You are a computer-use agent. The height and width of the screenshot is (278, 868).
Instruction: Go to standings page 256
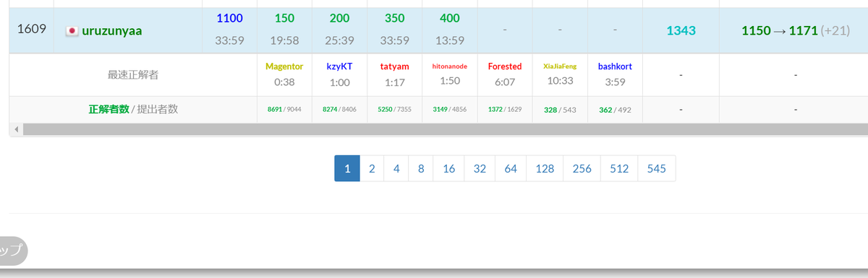(582, 168)
